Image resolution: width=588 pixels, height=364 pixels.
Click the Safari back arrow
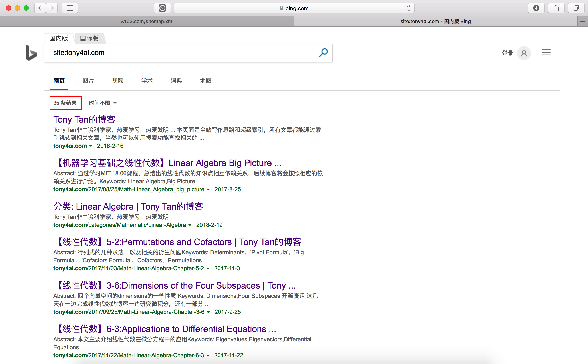click(x=40, y=8)
